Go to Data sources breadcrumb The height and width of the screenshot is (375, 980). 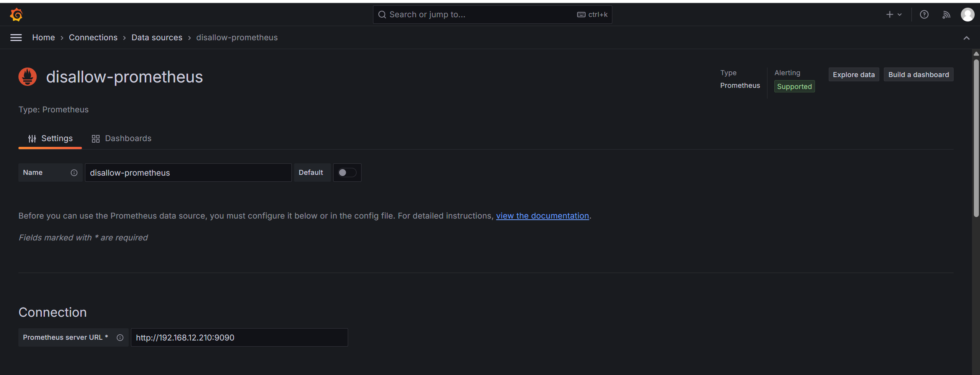(x=157, y=38)
